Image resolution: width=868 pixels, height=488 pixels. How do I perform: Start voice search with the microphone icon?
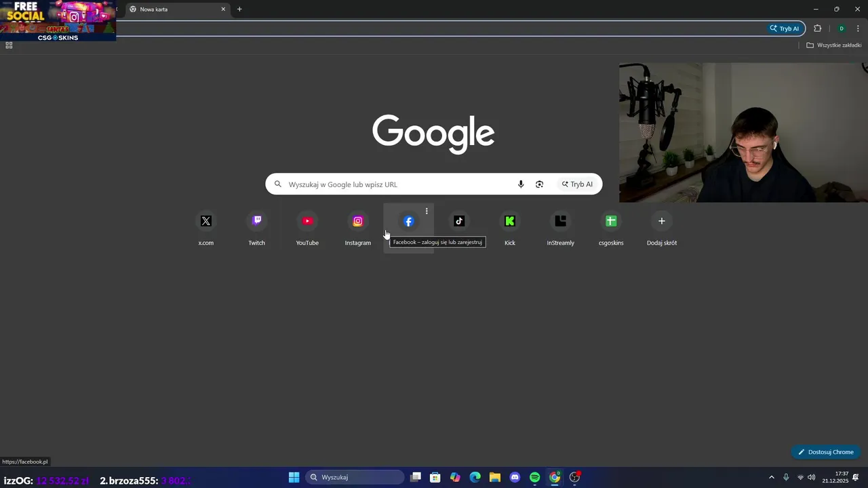(521, 184)
